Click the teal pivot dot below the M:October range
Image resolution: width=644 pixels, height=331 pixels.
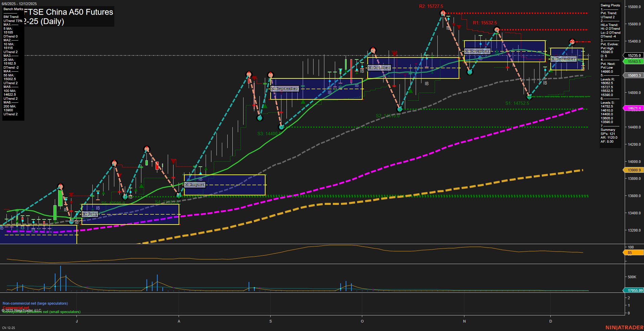pyautogui.click(x=399, y=109)
